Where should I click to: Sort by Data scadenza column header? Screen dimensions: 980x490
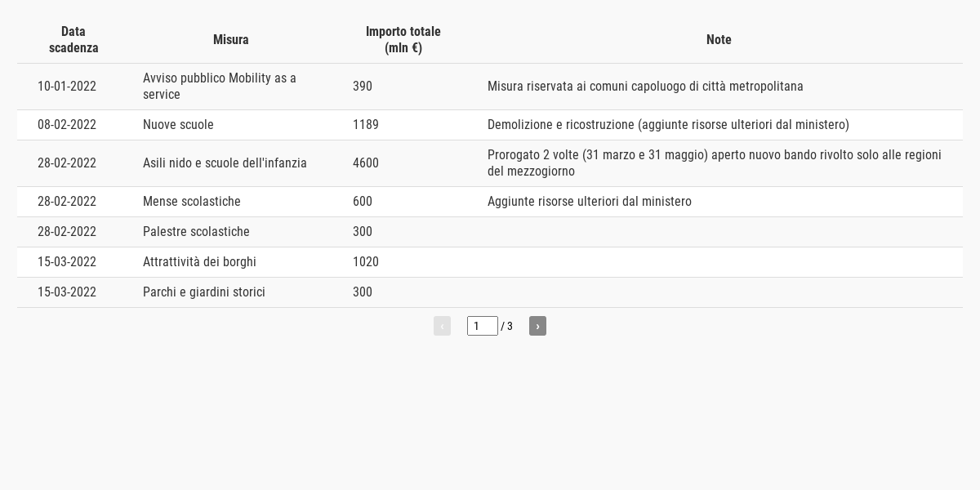coord(73,40)
